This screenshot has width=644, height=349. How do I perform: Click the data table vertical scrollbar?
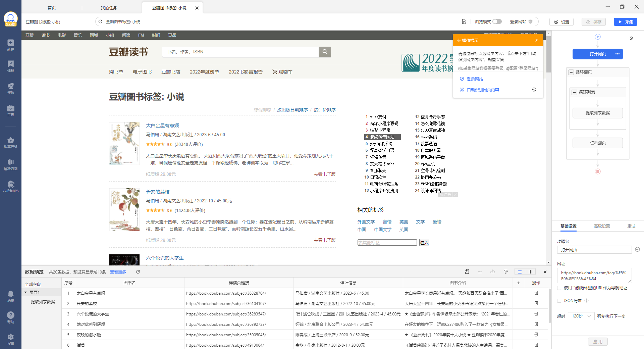549,305
